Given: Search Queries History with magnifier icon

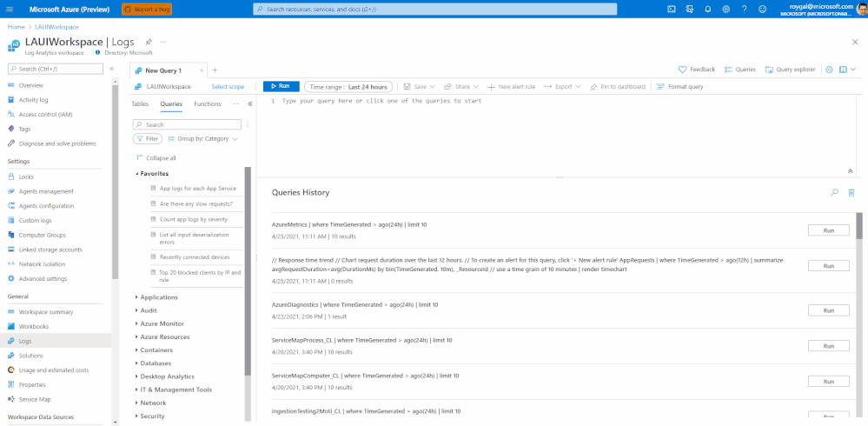Looking at the screenshot, I should 834,192.
